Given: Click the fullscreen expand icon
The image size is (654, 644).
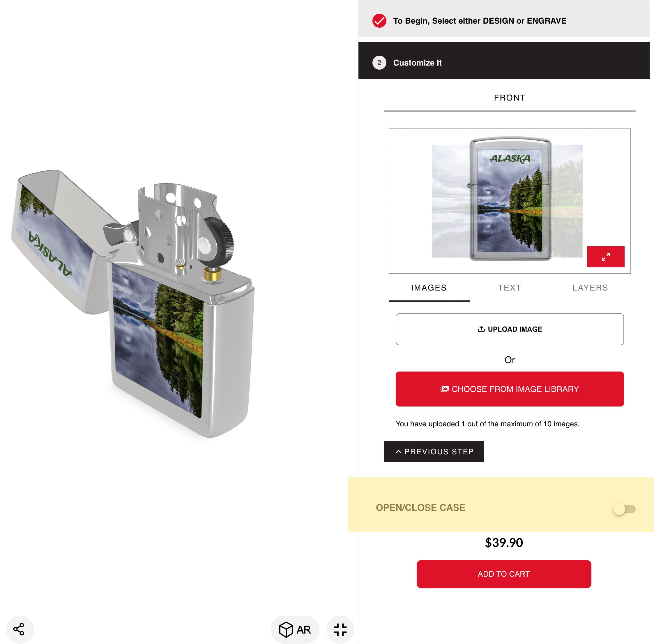Looking at the screenshot, I should [x=606, y=256].
